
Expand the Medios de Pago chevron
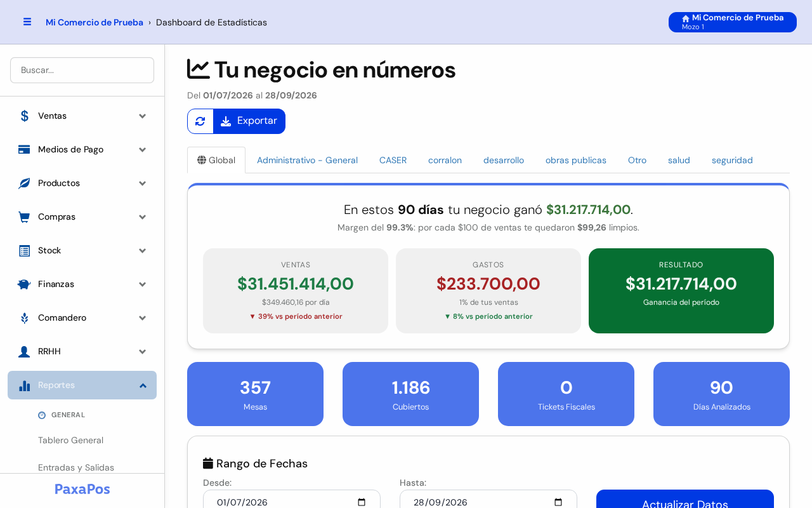pyautogui.click(x=143, y=150)
